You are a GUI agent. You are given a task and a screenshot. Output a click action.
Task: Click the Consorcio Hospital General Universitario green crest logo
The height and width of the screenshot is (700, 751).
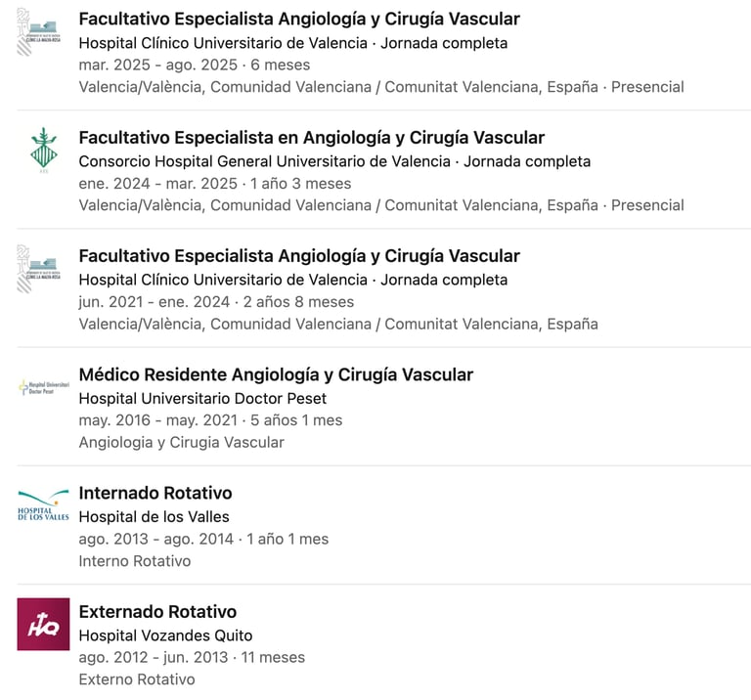coord(43,151)
